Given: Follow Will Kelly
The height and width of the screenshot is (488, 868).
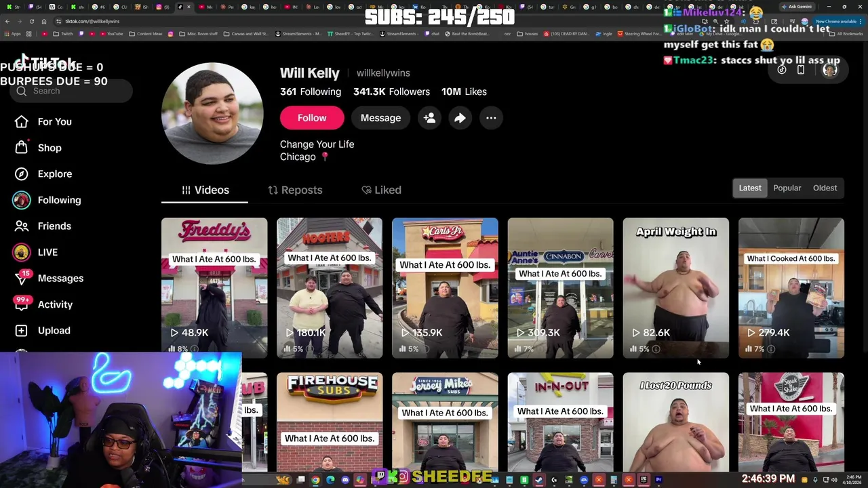Looking at the screenshot, I should (x=312, y=118).
